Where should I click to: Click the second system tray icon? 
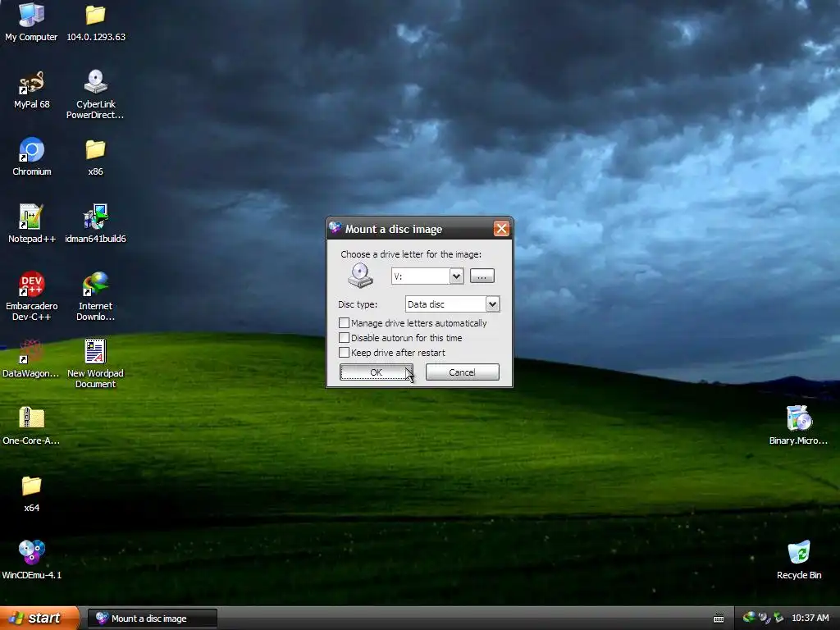coord(765,618)
